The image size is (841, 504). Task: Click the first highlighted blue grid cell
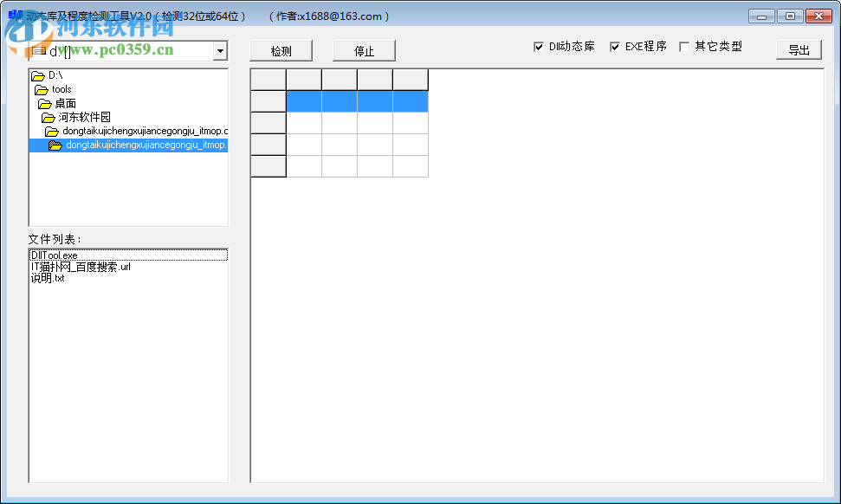(304, 101)
